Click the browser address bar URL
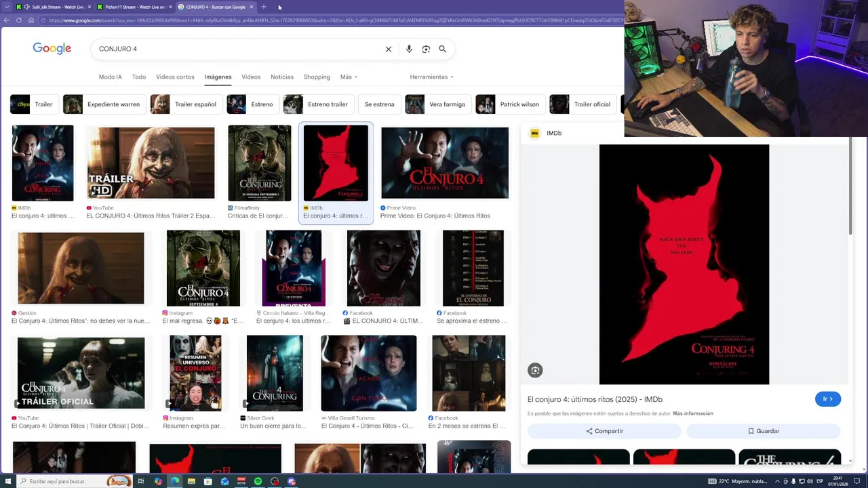The image size is (868, 488). click(332, 20)
